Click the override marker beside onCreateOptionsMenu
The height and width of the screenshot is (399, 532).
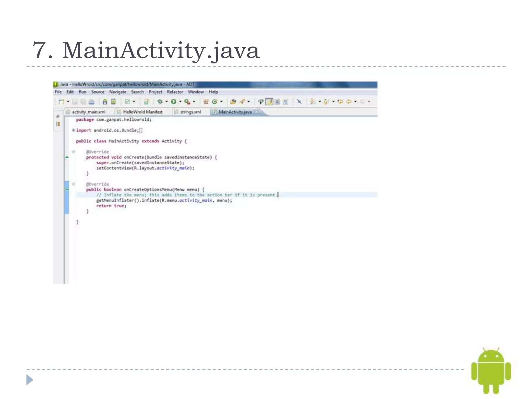coord(67,190)
